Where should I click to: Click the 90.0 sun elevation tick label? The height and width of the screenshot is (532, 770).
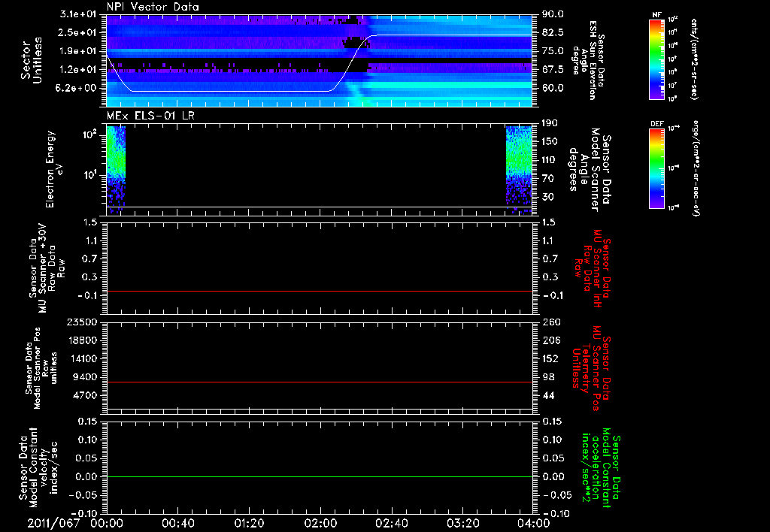(x=553, y=14)
